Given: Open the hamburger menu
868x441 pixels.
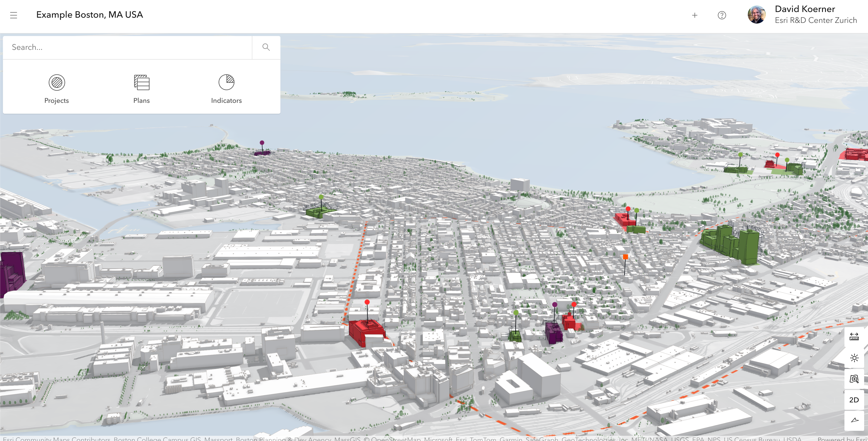Looking at the screenshot, I should tap(14, 15).
